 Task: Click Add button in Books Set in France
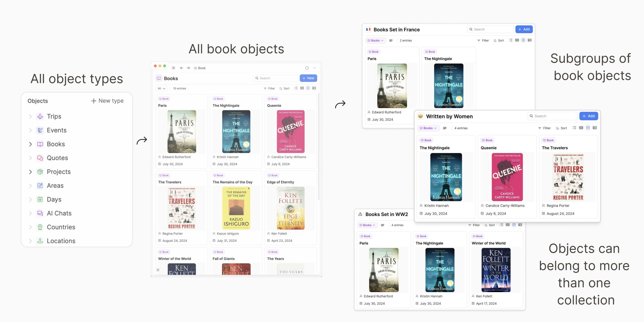[524, 29]
